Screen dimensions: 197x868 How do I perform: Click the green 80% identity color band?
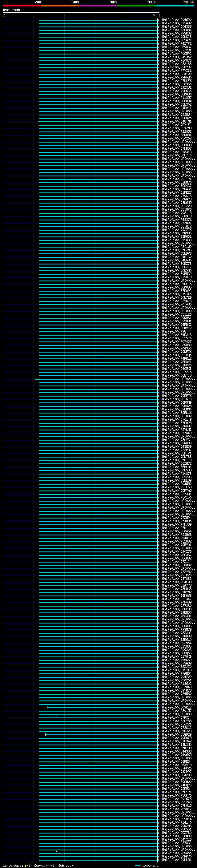point(137,6)
